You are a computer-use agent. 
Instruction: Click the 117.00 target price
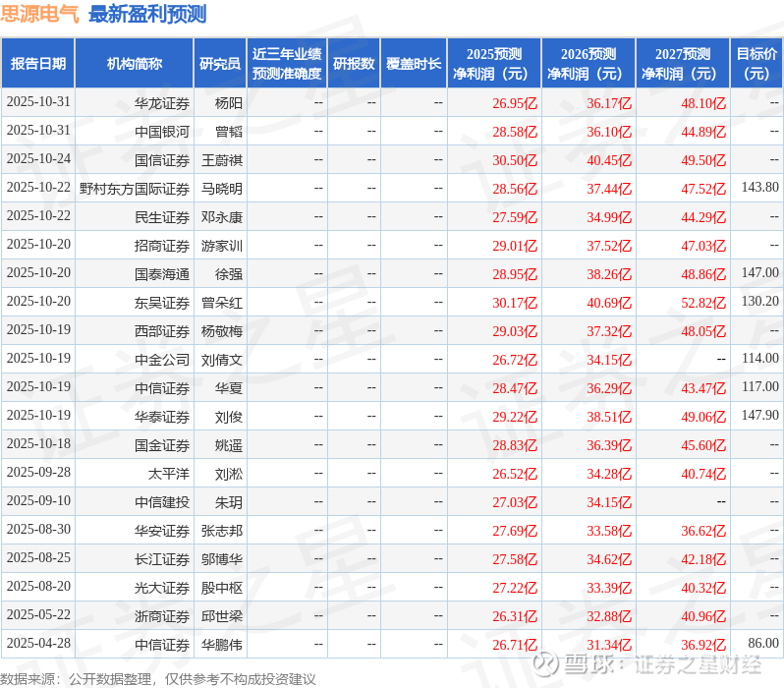pos(760,387)
